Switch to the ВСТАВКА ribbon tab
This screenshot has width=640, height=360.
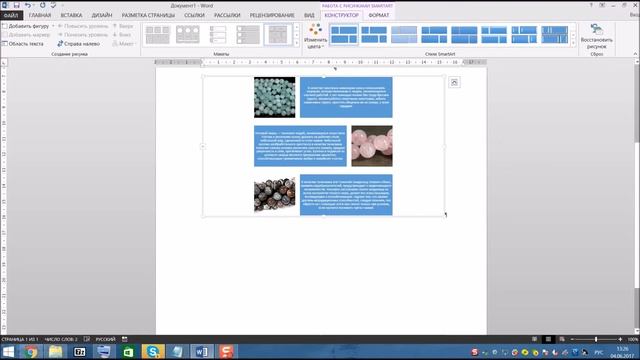click(71, 16)
